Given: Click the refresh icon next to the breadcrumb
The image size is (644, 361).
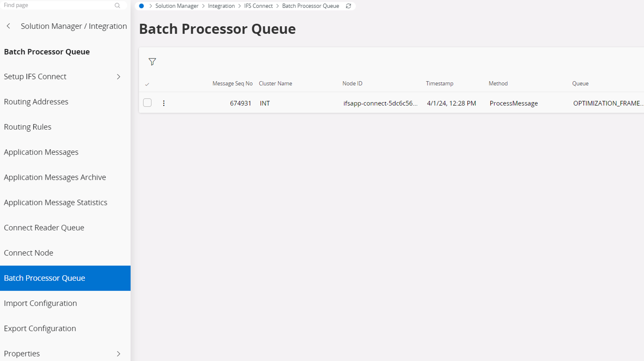Looking at the screenshot, I should (348, 6).
